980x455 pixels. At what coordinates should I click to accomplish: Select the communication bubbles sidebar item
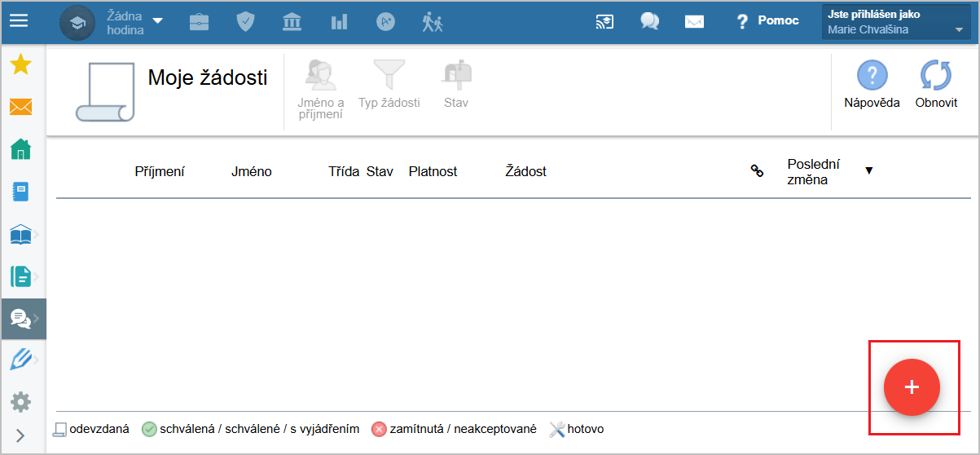pos(23,319)
